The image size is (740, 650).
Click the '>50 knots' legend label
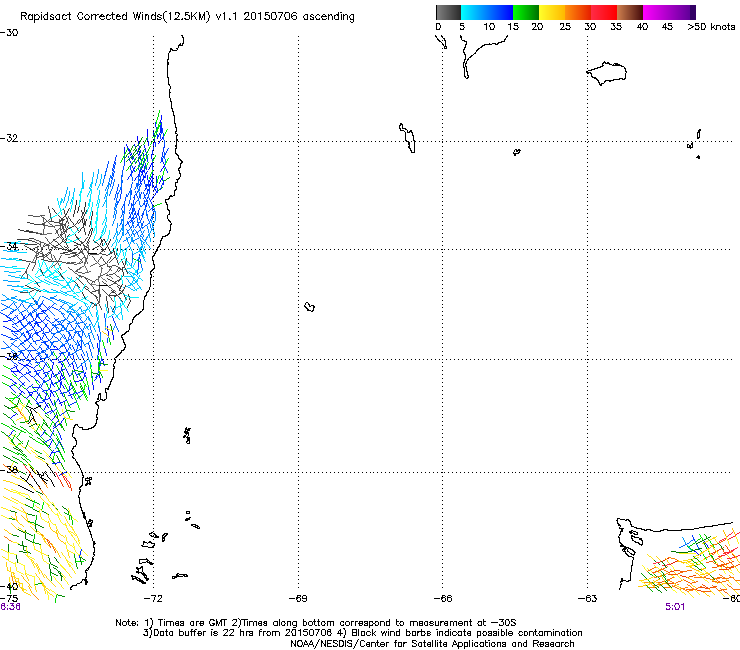[711, 27]
